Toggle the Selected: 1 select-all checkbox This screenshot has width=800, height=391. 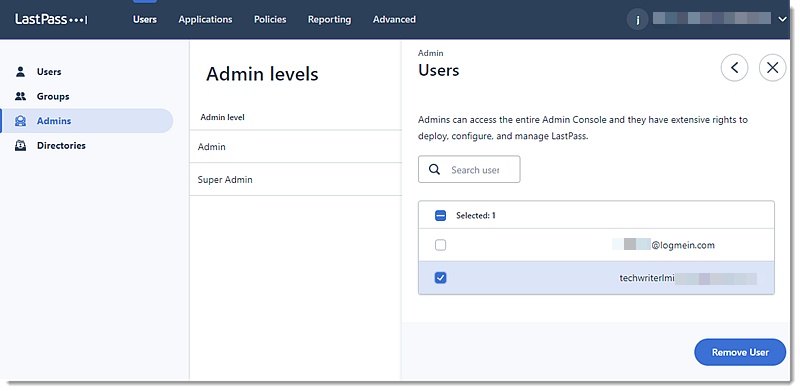[440, 215]
